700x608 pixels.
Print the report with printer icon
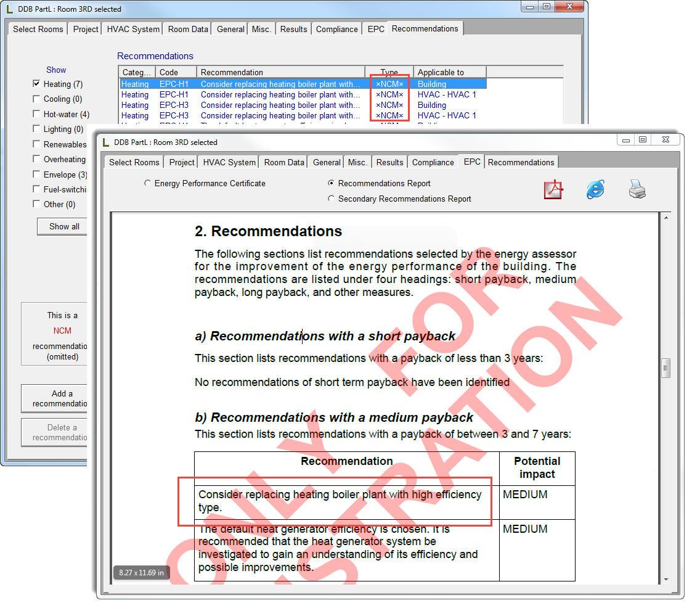click(637, 189)
